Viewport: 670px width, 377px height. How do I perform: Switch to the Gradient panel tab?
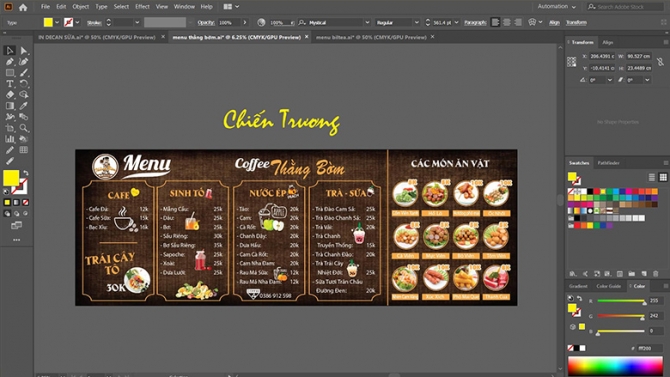pos(578,286)
